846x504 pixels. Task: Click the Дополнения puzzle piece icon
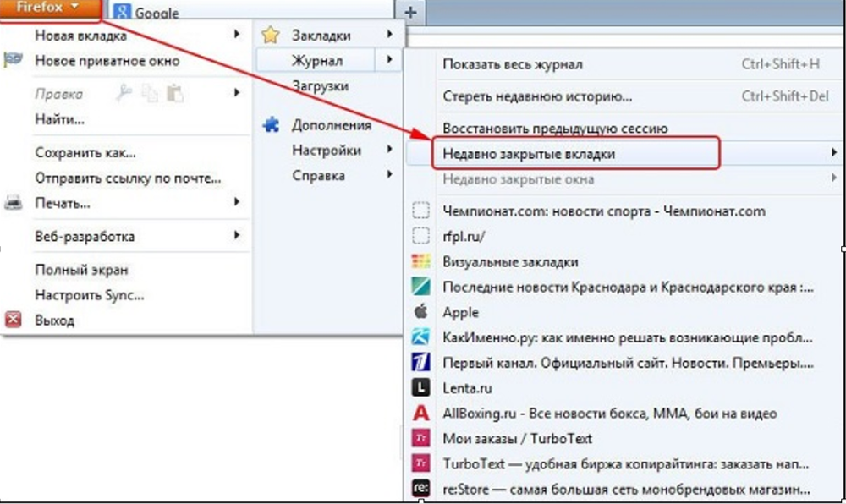coord(271,125)
